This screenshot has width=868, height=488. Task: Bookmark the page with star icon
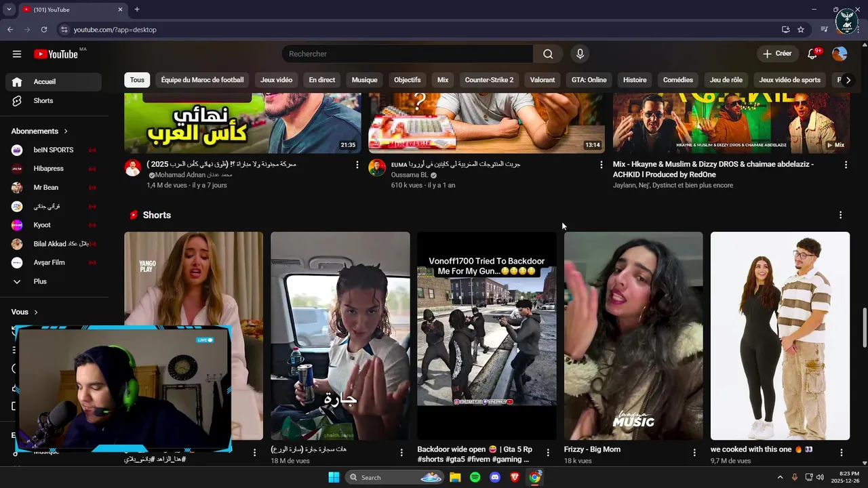(801, 30)
